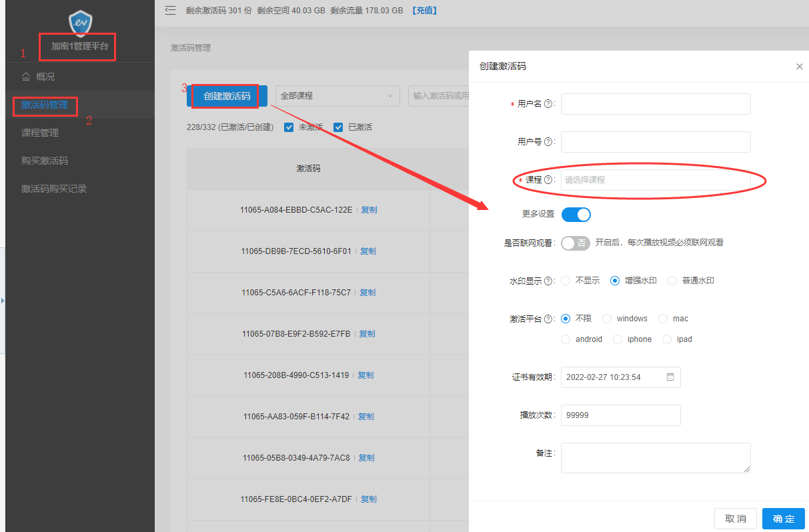Viewport: 809px width, 532px height.
Task: Go to 购买激活码 sidebar item
Action: (45, 161)
